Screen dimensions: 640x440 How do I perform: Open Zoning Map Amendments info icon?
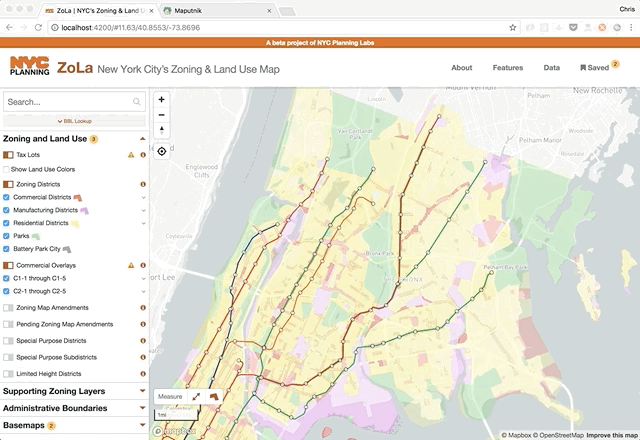coord(143,308)
